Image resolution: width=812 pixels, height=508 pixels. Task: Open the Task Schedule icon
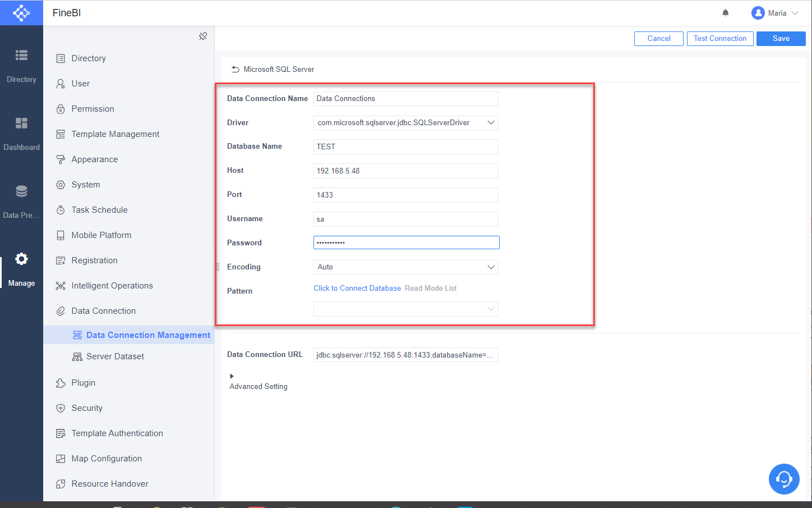[x=61, y=209]
